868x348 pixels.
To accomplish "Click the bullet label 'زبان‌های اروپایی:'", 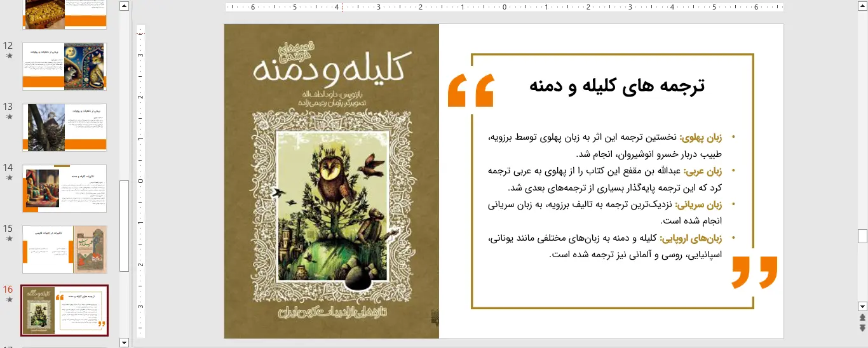I will (691, 239).
